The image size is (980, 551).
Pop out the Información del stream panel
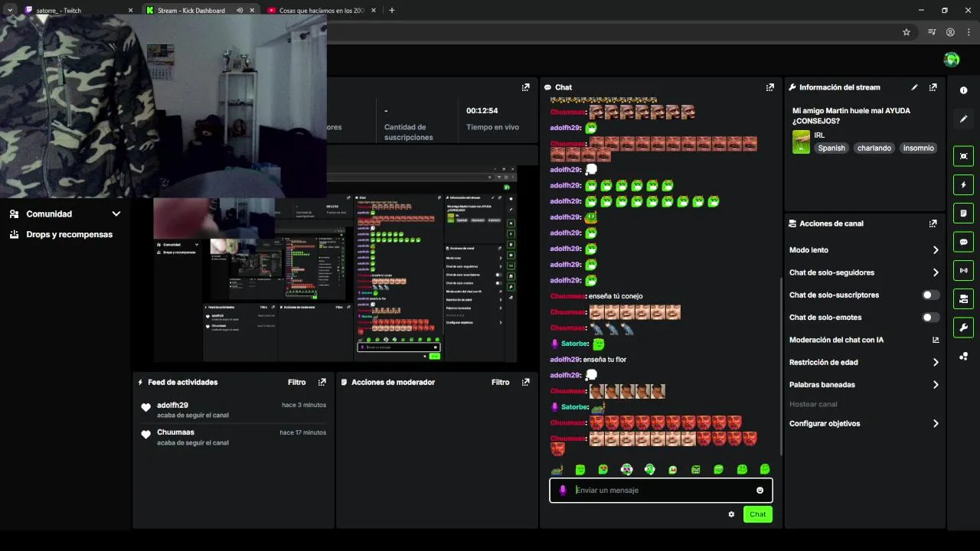[933, 87]
